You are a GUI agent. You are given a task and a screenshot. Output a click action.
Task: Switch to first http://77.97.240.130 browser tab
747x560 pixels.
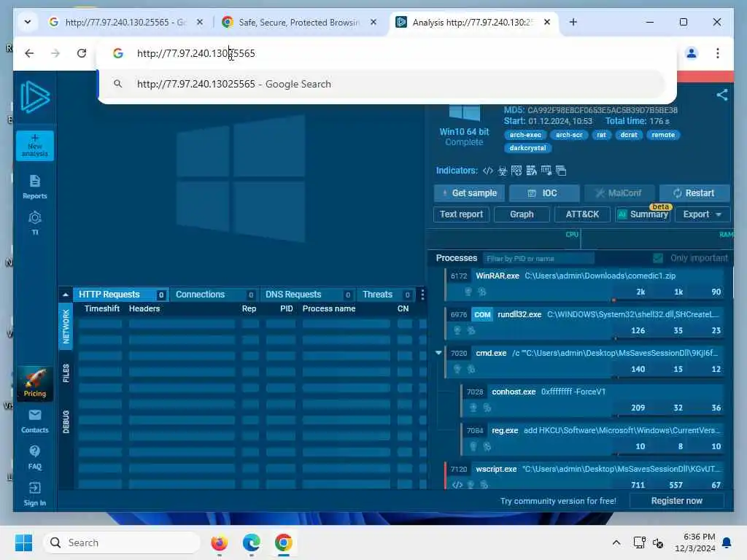coord(125,22)
